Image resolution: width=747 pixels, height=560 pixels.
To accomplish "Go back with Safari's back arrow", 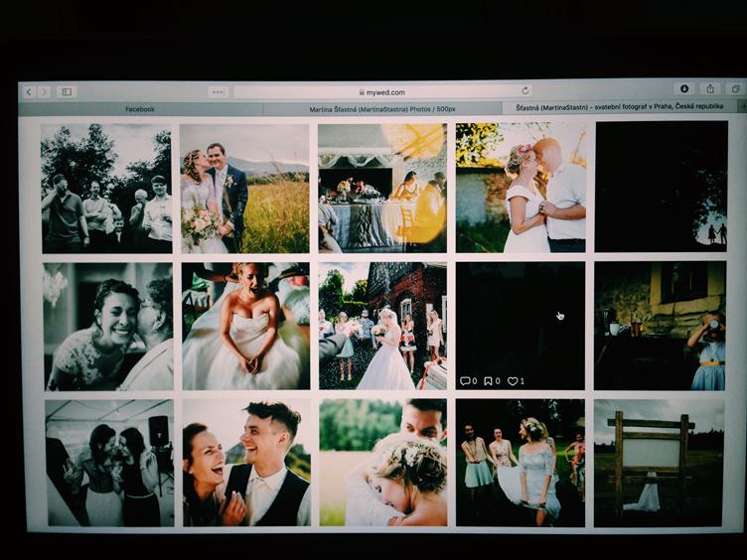I will 29,92.
